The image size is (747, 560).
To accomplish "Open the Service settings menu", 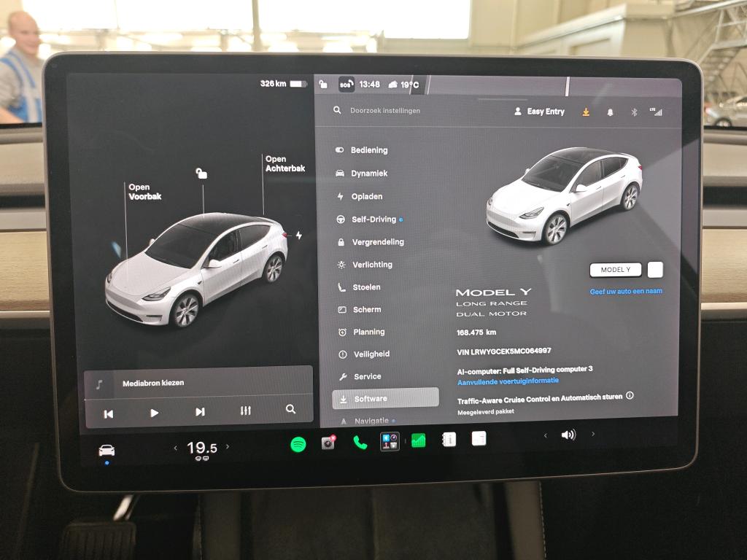I will tap(368, 376).
